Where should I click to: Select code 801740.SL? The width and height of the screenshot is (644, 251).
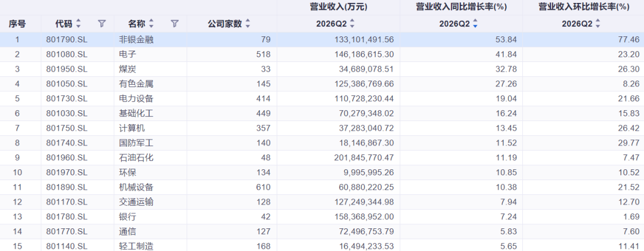click(67, 143)
